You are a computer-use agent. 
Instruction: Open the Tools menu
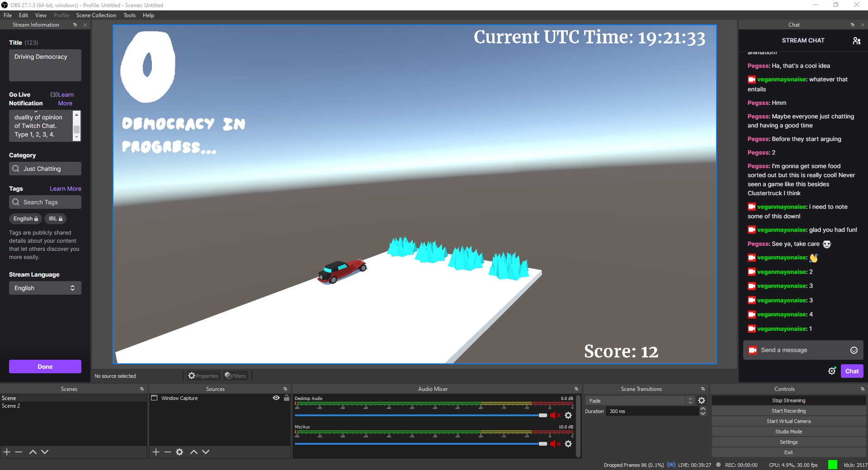point(130,15)
